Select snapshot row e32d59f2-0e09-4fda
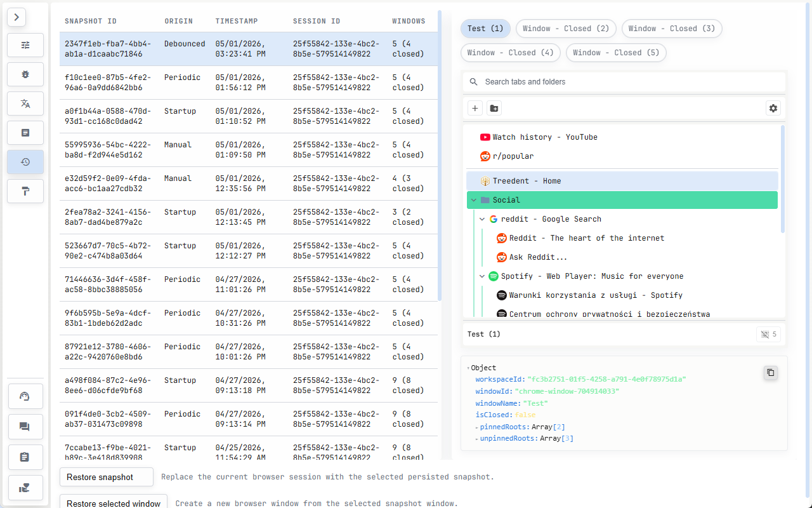The width and height of the screenshot is (812, 508). 249,184
